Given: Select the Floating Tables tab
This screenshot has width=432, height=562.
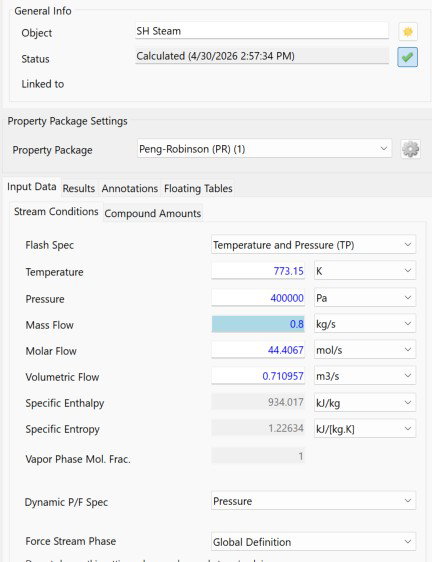Looking at the screenshot, I should click(x=198, y=188).
